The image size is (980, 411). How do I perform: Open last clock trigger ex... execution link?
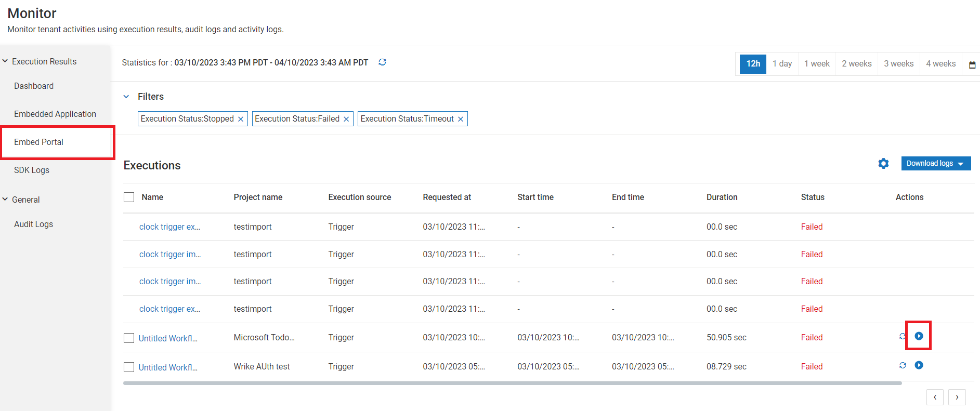click(169, 309)
